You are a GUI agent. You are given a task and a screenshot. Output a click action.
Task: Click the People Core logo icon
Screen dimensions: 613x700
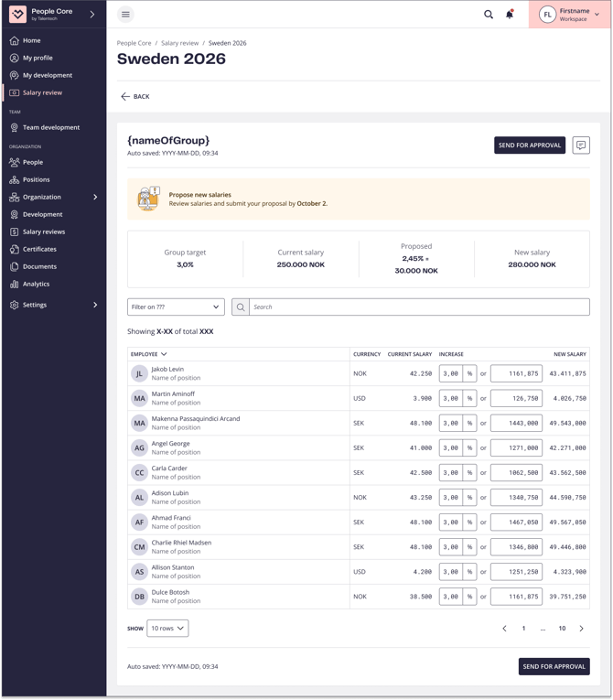click(x=18, y=15)
